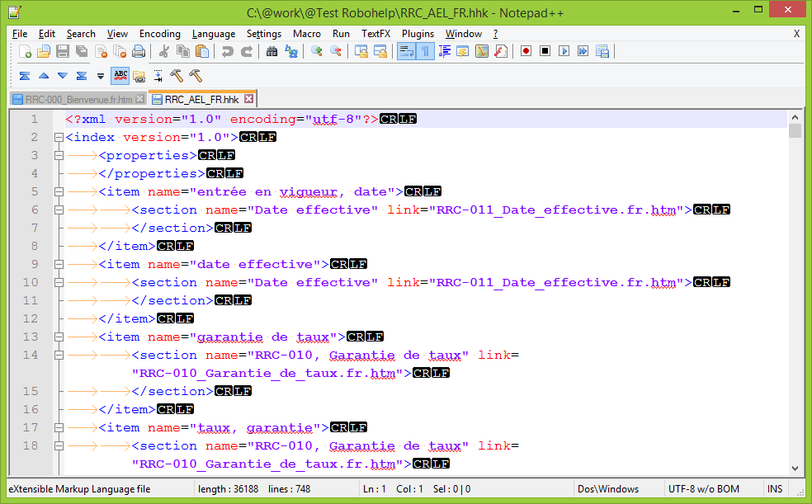Play back the recorded macro

[x=564, y=51]
